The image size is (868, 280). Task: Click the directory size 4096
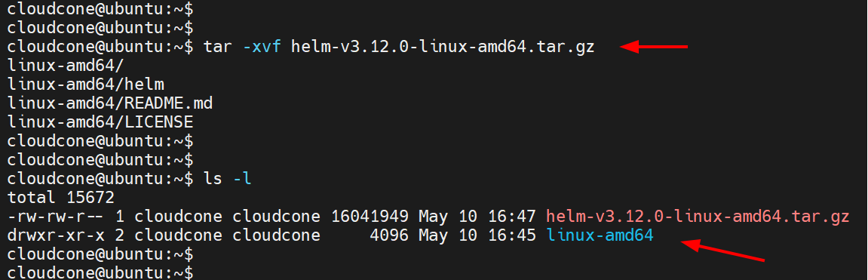(389, 235)
